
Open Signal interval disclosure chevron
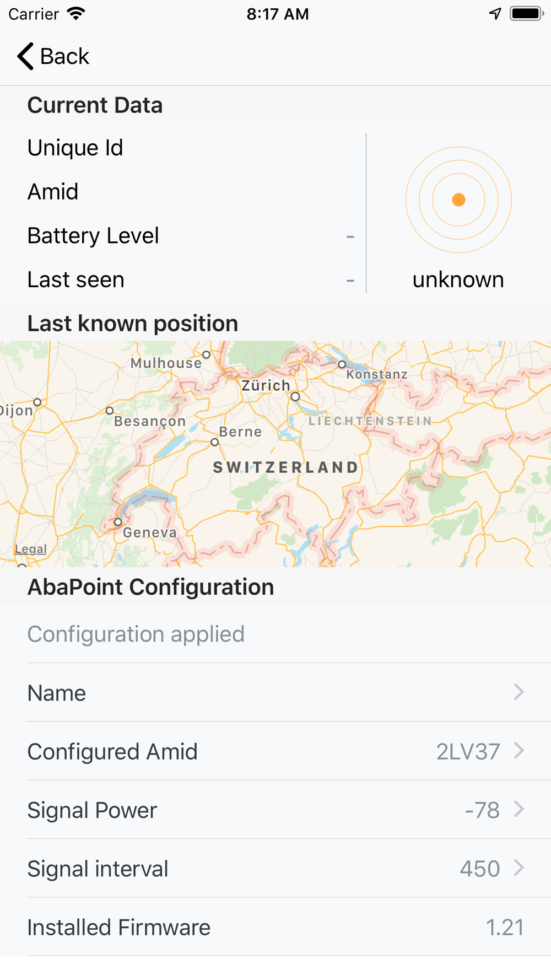pos(518,868)
